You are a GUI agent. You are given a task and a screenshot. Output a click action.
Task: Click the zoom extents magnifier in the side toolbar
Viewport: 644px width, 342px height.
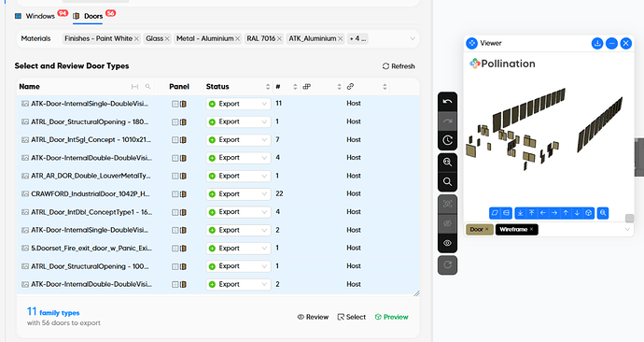coord(447,162)
